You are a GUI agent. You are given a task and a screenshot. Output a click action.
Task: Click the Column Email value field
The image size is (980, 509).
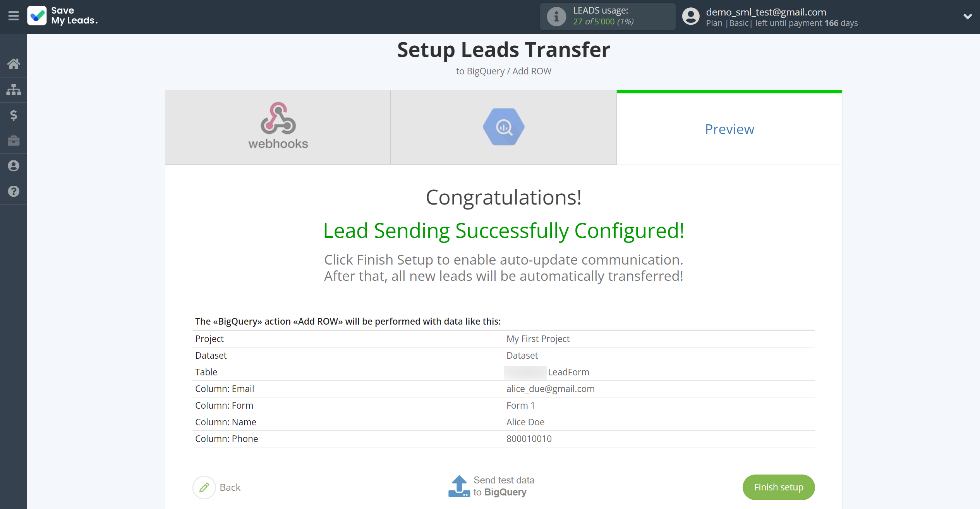[x=550, y=389]
